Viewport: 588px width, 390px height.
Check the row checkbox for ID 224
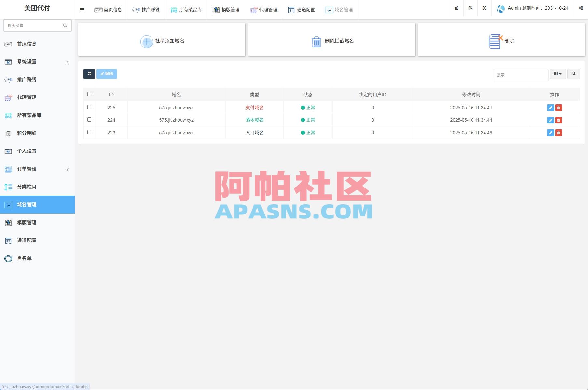[x=89, y=119]
